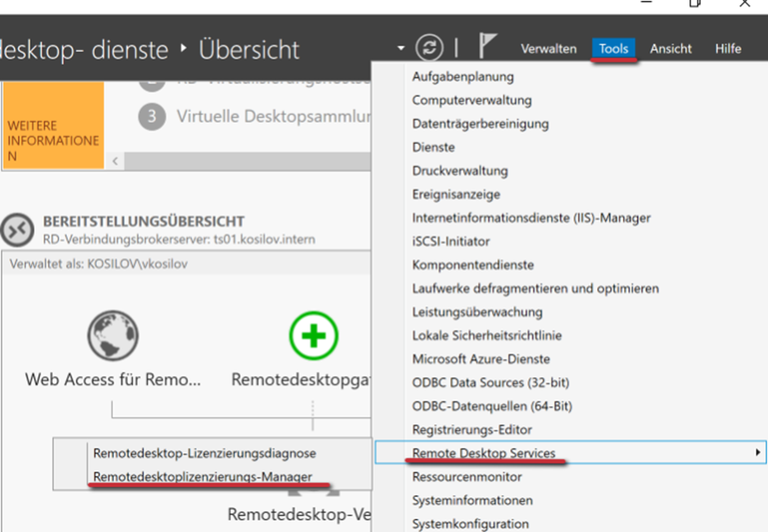
Task: Open the Tools menu
Action: 613,49
